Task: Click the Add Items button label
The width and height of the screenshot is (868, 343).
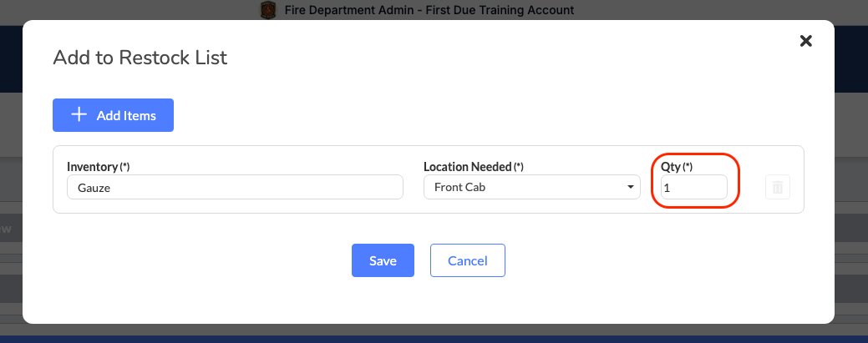Action: [126, 116]
